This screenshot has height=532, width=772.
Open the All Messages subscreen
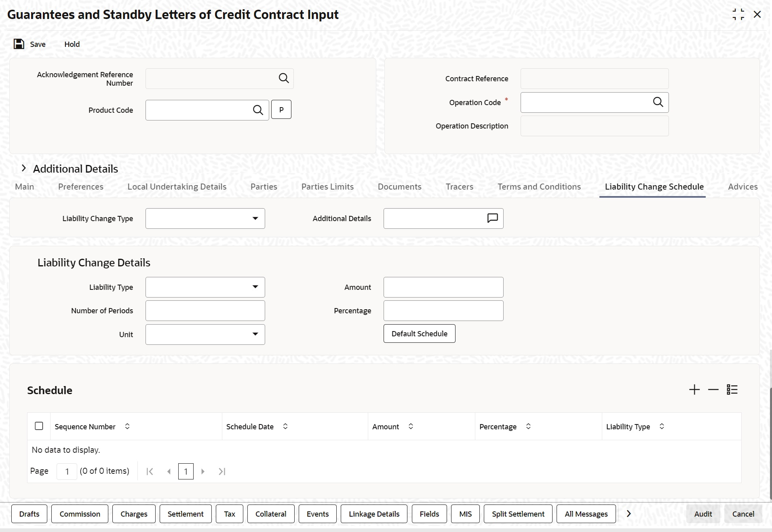(586, 514)
